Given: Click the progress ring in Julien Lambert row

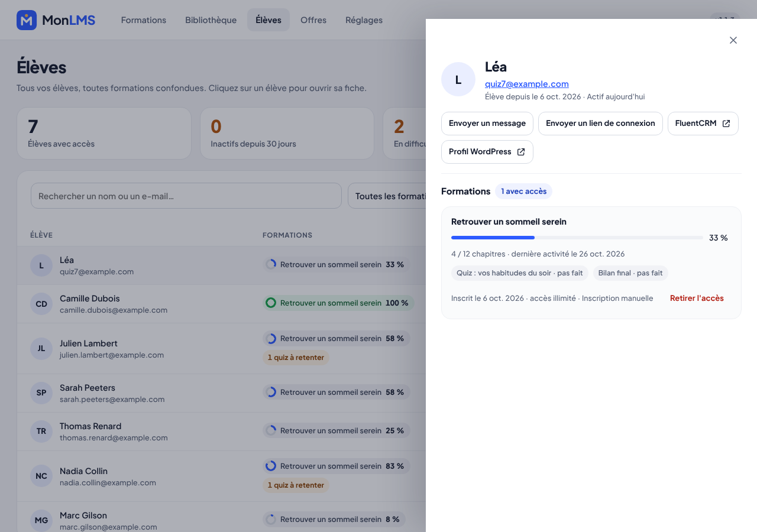Looking at the screenshot, I should click(271, 339).
